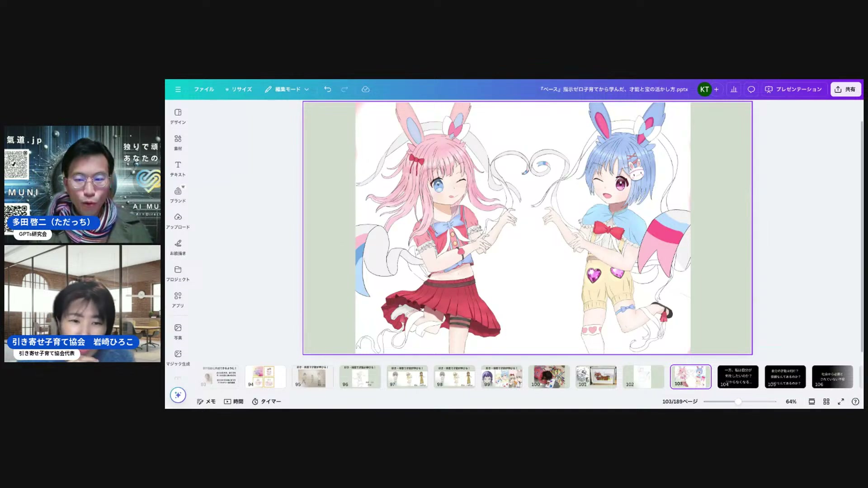Viewport: 868px width, 488px height.
Task: Open the アプリ panel
Action: 178,300
